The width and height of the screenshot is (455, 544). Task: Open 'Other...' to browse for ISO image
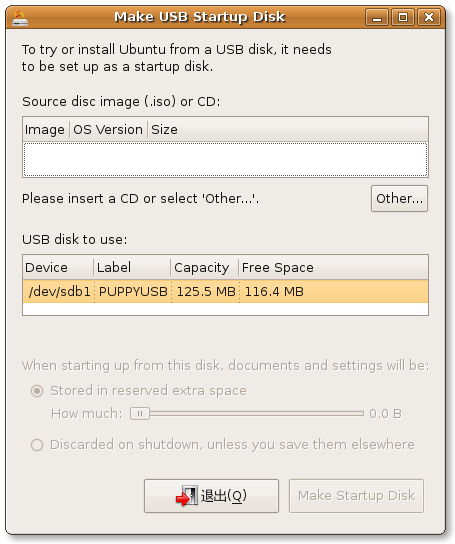pyautogui.click(x=399, y=198)
